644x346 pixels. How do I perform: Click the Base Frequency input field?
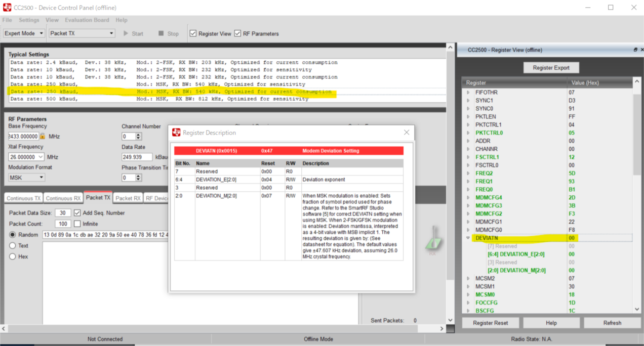click(x=23, y=137)
